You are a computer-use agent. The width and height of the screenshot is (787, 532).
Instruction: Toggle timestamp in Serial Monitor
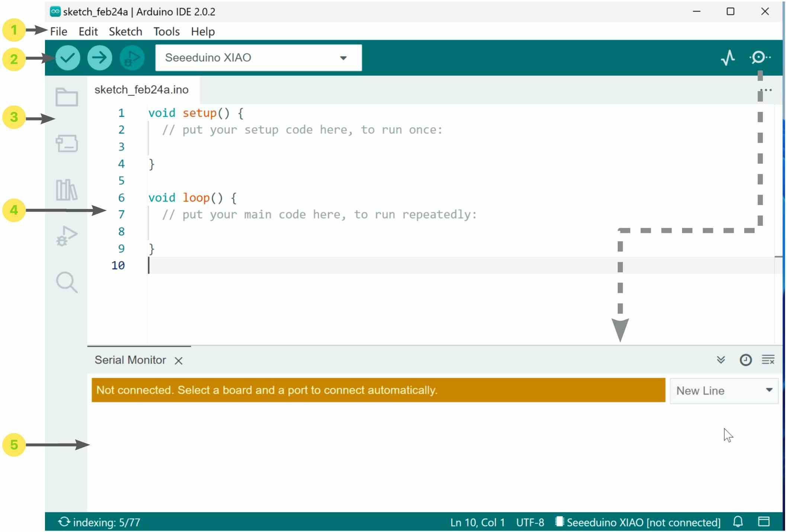pos(745,360)
